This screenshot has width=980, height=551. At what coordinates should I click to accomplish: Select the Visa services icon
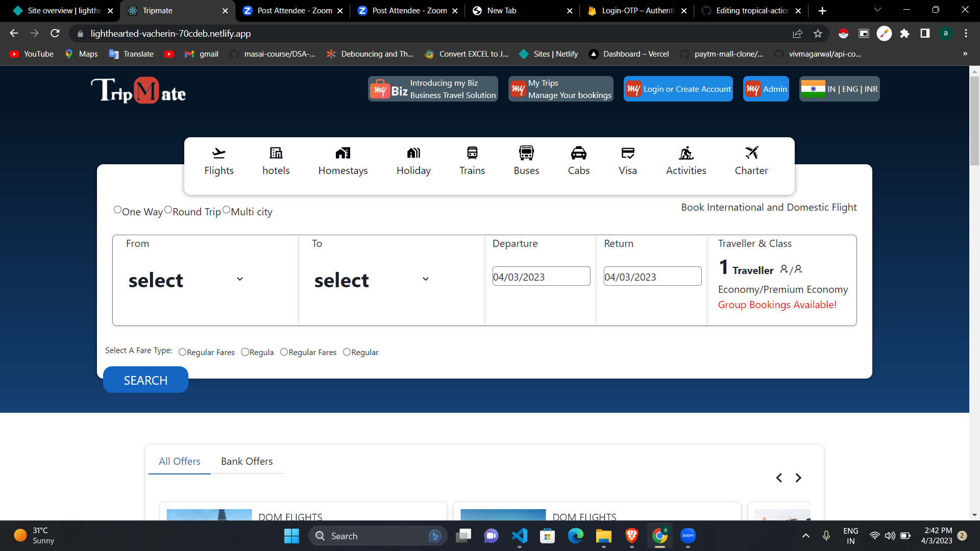(627, 160)
